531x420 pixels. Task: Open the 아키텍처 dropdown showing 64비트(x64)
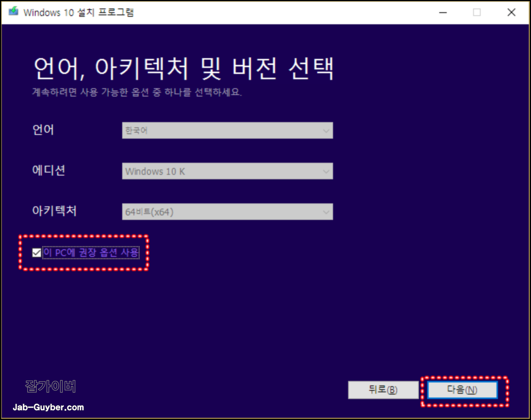tap(227, 212)
